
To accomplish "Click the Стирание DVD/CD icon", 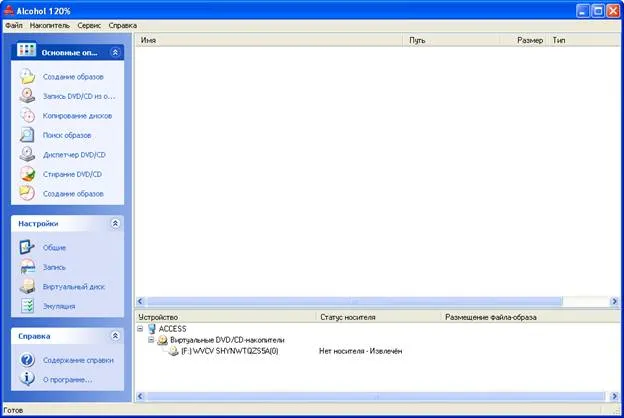I will (27, 174).
